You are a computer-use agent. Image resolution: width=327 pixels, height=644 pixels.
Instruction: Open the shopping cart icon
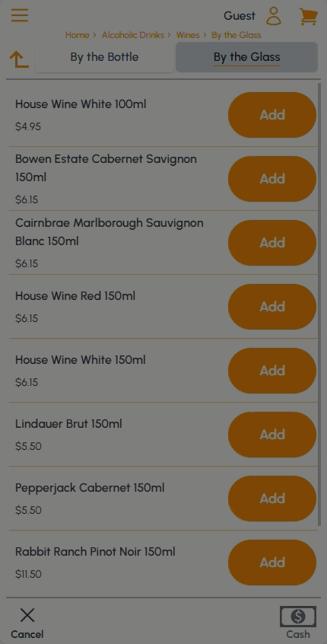pos(309,17)
